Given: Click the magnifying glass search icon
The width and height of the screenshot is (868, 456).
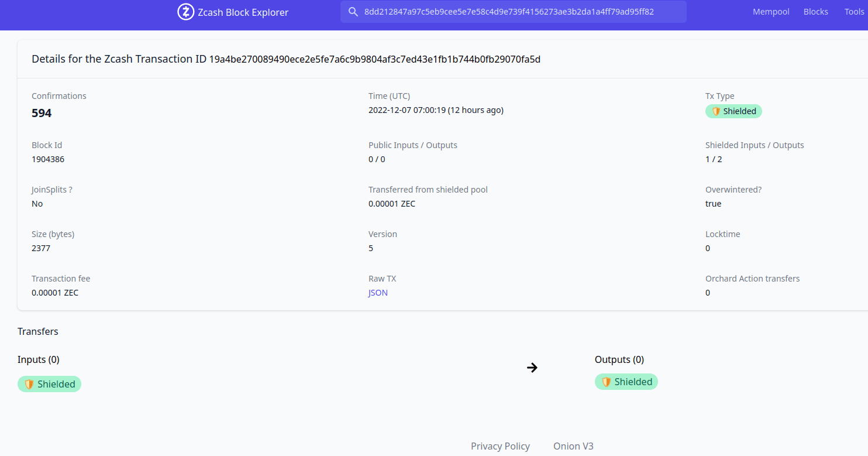Looking at the screenshot, I should point(353,11).
